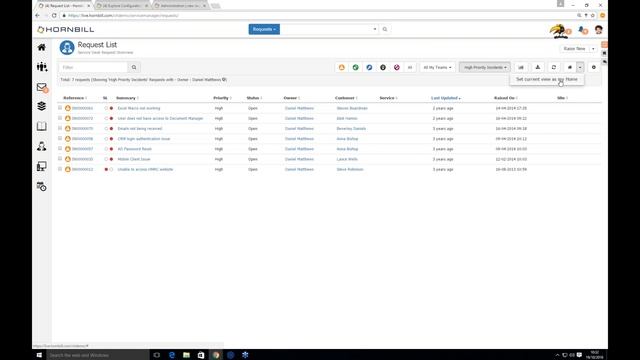Open the co-workers people icon in sidebar
The height and width of the screenshot is (360, 640).
(42, 67)
